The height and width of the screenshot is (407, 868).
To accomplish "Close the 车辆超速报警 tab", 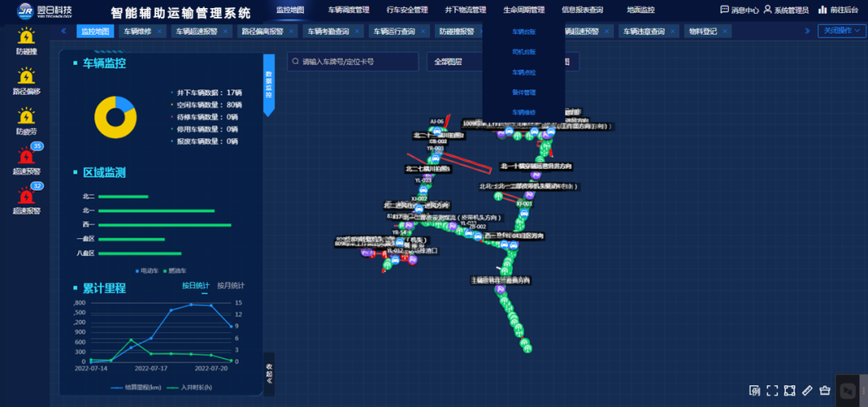I will 225,31.
